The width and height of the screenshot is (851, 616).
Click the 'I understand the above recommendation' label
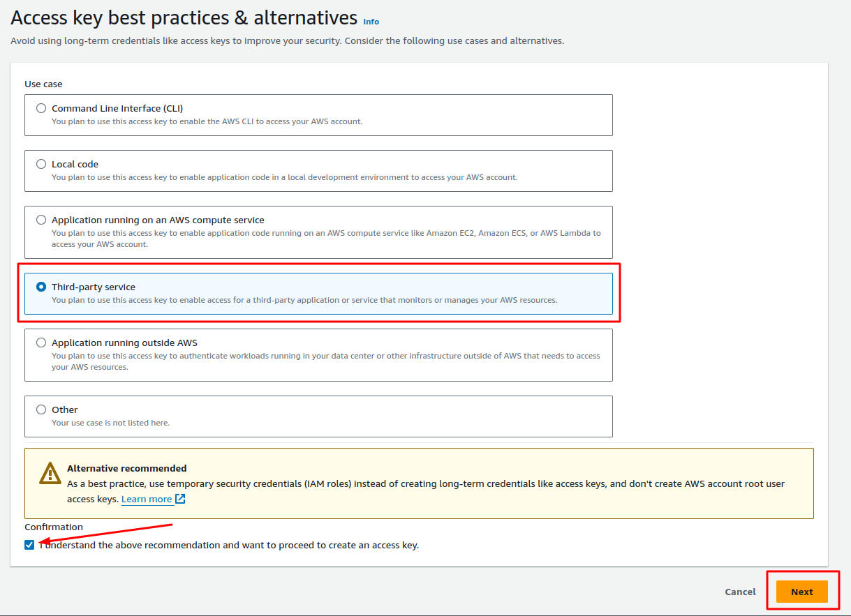(x=229, y=545)
